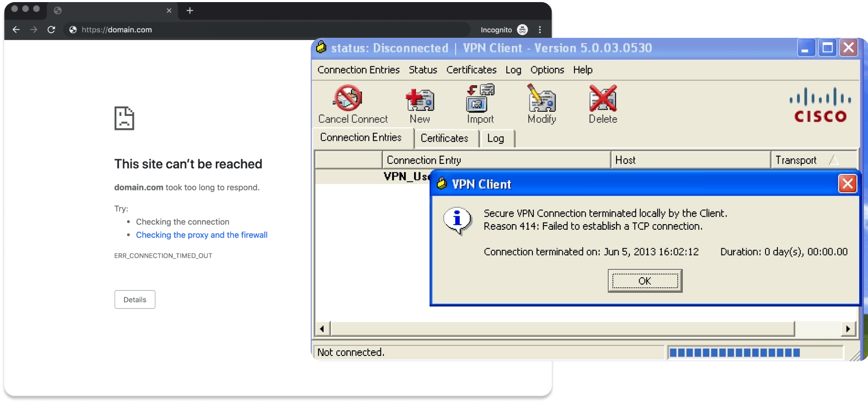868x402 pixels.
Task: Click the Modify connection entry icon
Action: (541, 98)
